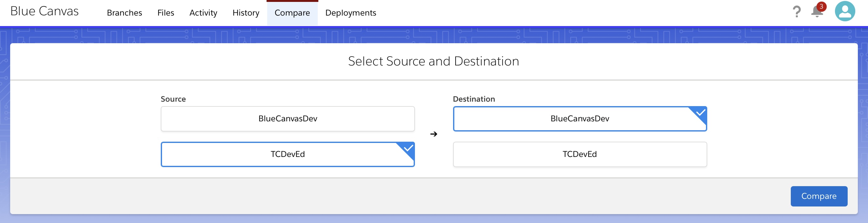The height and width of the screenshot is (223, 868).
Task: Click the Blue Canvas logo text
Action: (44, 11)
